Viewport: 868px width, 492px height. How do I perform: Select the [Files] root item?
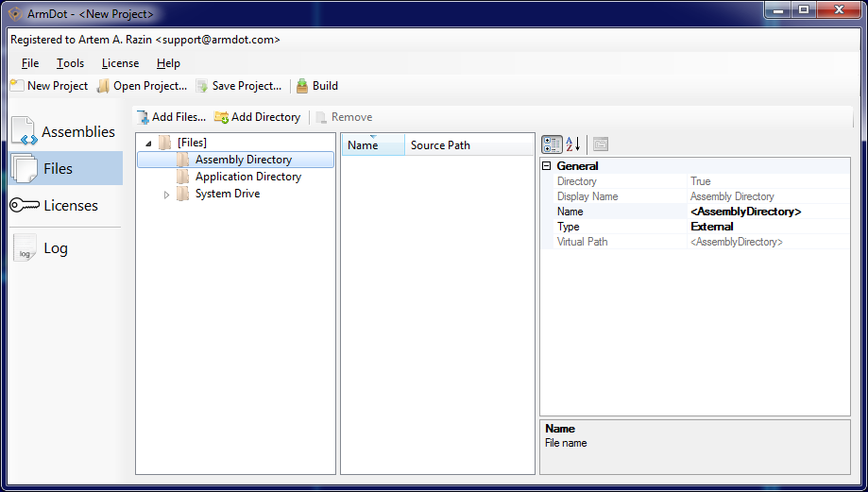[x=192, y=143]
